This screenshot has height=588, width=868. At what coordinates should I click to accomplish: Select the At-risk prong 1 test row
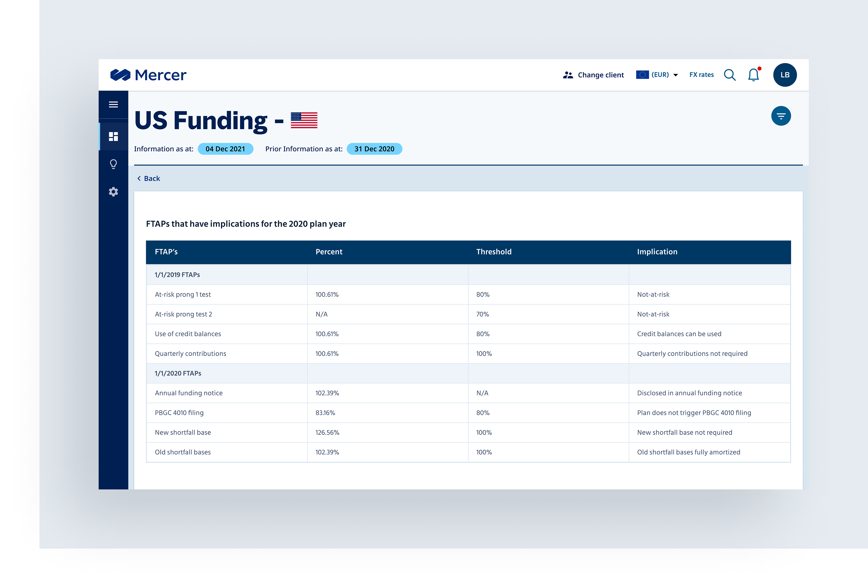(468, 295)
